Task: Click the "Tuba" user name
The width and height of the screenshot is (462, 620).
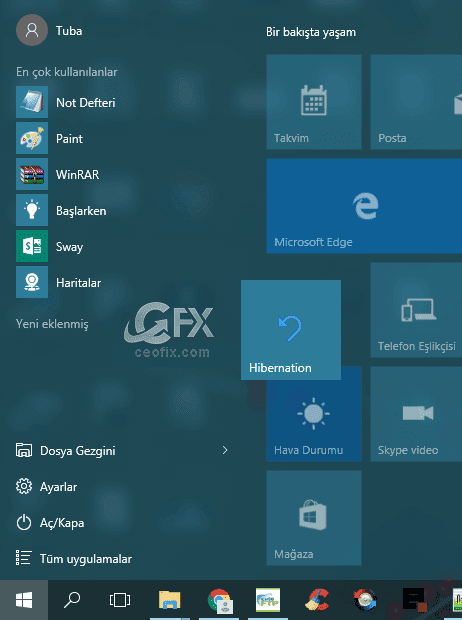Action: [x=69, y=30]
